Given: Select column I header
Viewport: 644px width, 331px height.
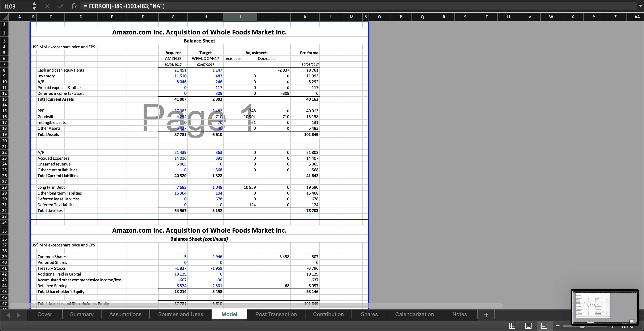Looking at the screenshot, I should (240, 17).
